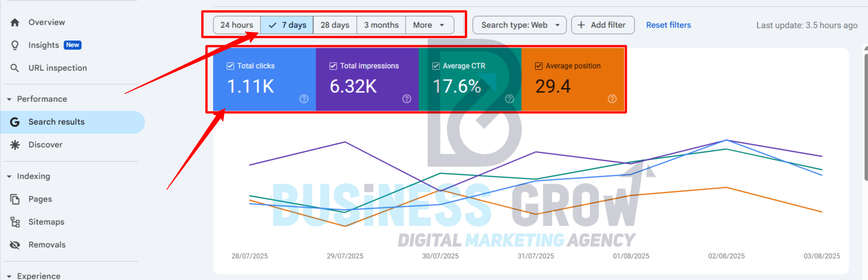Collapse the Experience section

point(9,276)
